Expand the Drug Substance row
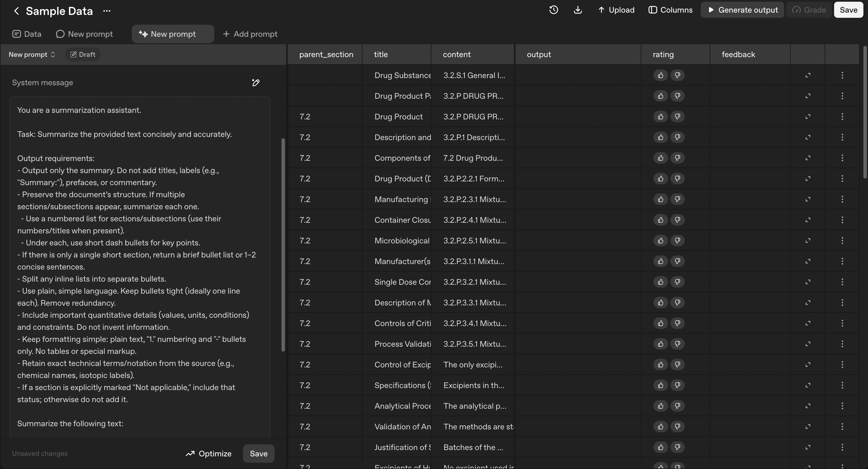Image resolution: width=868 pixels, height=469 pixels. 808,75
